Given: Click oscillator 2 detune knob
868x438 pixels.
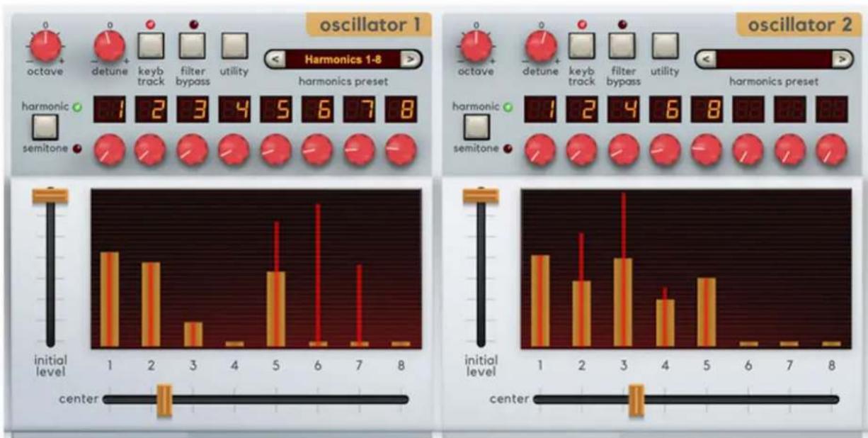Looking at the screenshot, I should click(x=540, y=46).
